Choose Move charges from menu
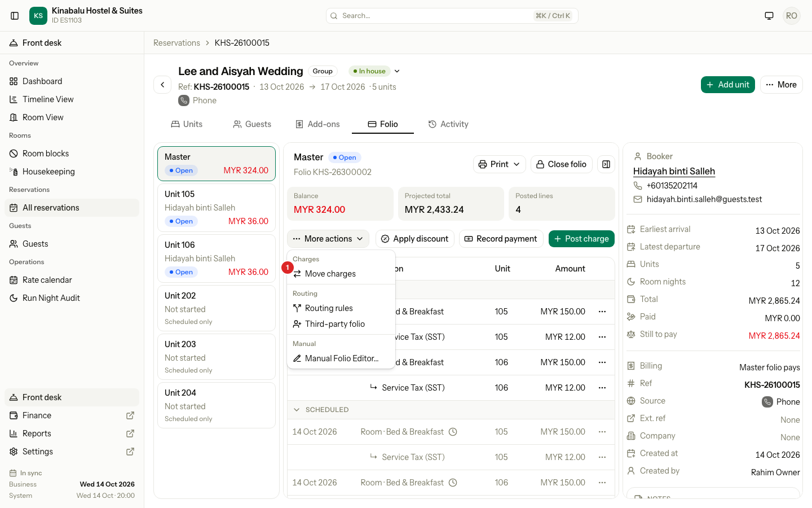The image size is (812, 508). tap(341, 274)
